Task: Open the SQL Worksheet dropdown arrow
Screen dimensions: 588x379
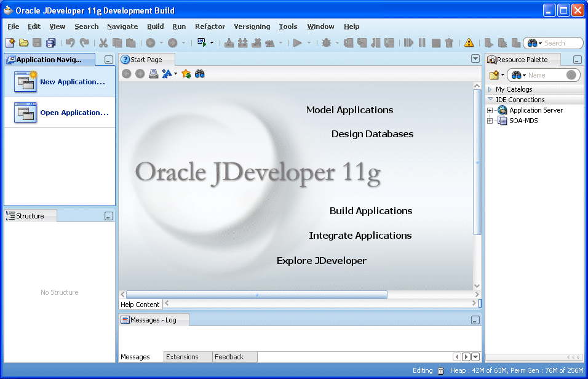Action: tap(212, 43)
